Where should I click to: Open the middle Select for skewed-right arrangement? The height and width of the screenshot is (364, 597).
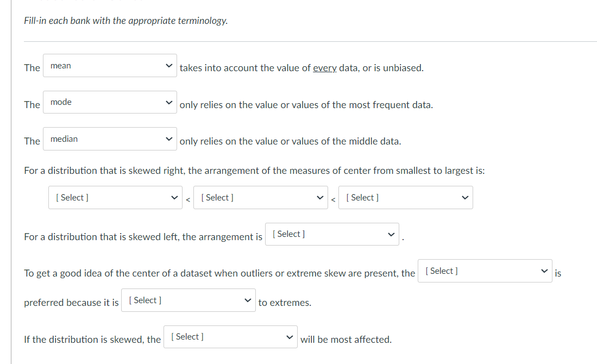(x=260, y=197)
